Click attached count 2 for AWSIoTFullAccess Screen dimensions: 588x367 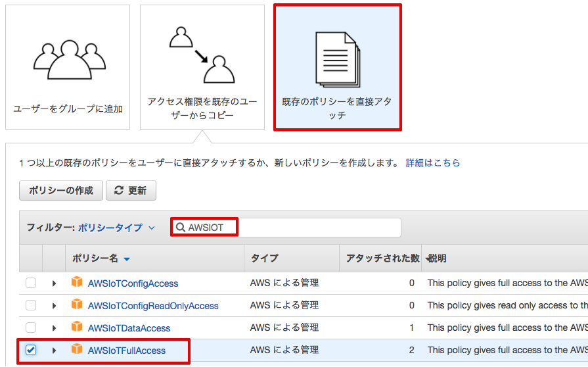(412, 350)
